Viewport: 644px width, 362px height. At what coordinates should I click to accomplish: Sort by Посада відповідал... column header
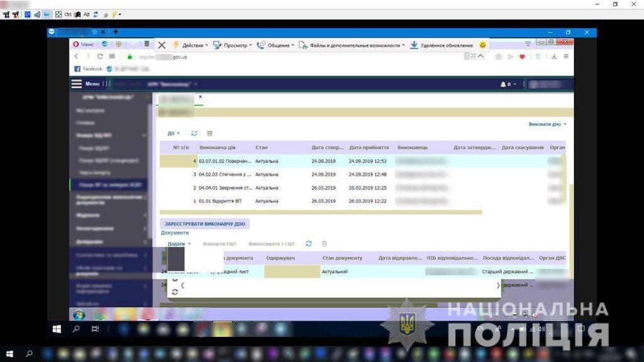508,258
